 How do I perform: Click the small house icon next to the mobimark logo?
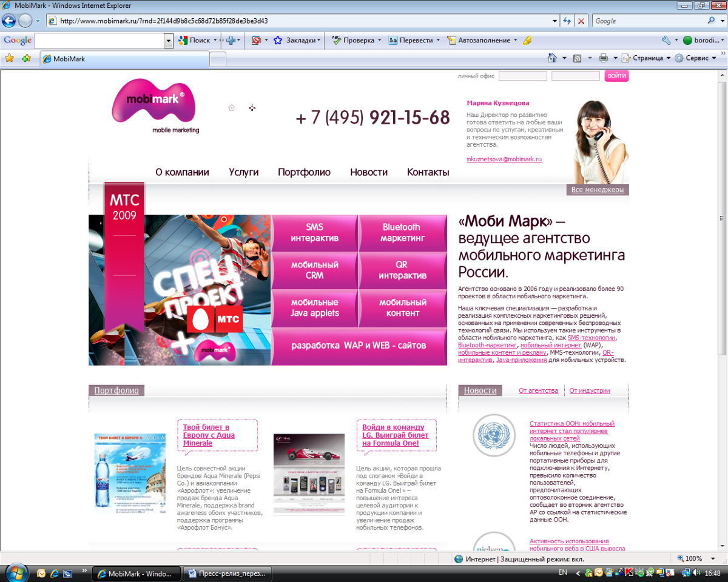pos(231,108)
